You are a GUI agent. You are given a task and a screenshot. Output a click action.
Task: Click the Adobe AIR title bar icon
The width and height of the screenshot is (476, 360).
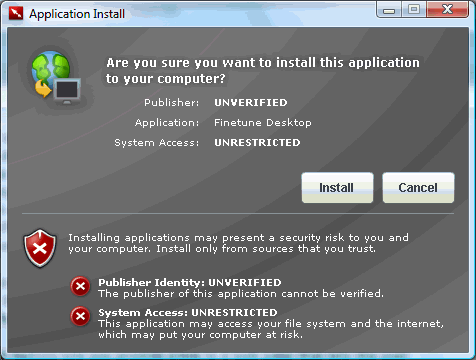coord(16,14)
